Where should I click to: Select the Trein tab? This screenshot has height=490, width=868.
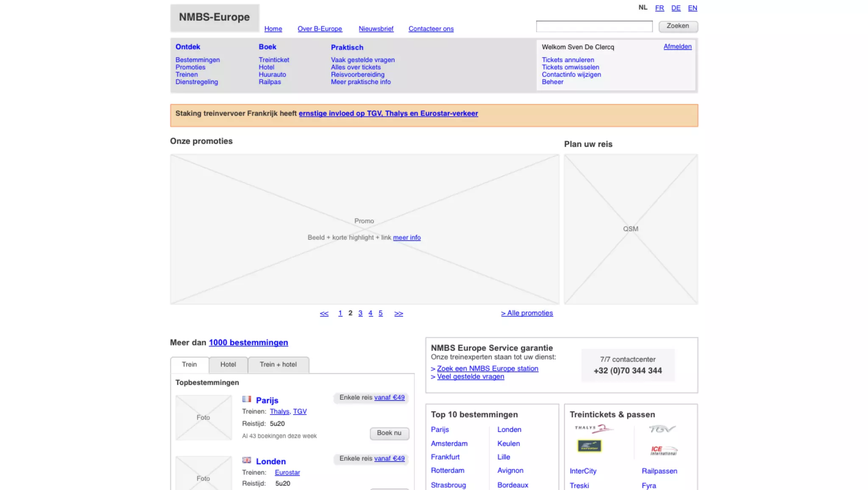(189, 365)
